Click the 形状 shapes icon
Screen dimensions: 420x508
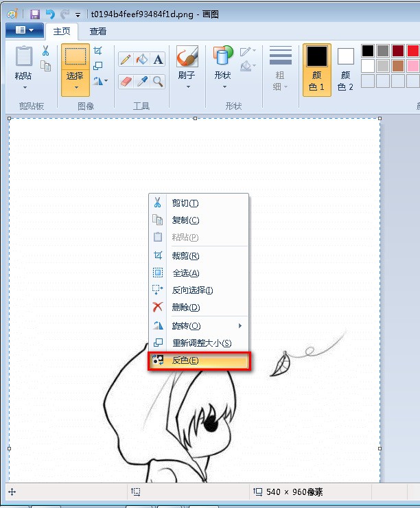click(x=223, y=55)
